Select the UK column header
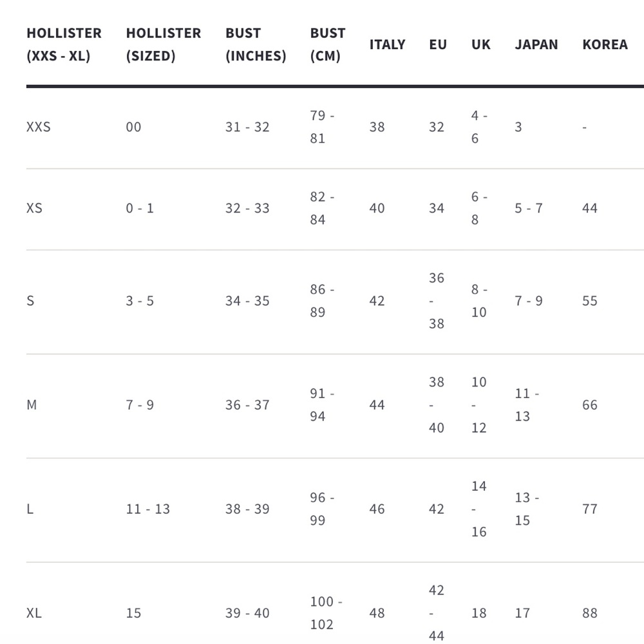Viewport: 644px width, 644px height. (481, 44)
